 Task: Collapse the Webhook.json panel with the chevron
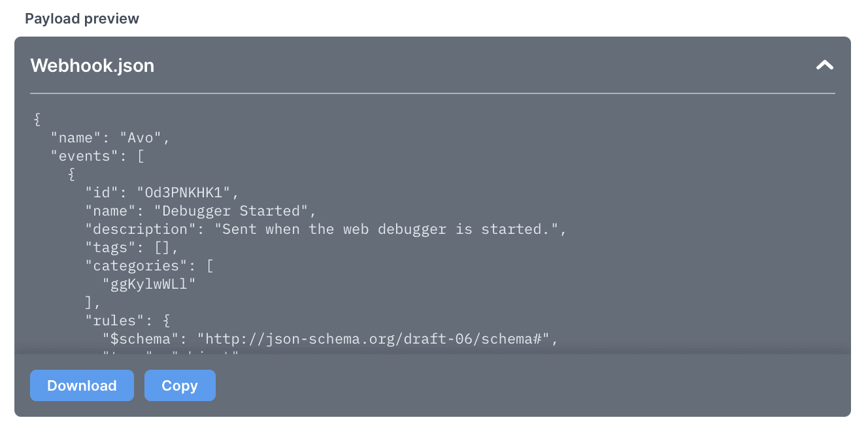(x=824, y=65)
